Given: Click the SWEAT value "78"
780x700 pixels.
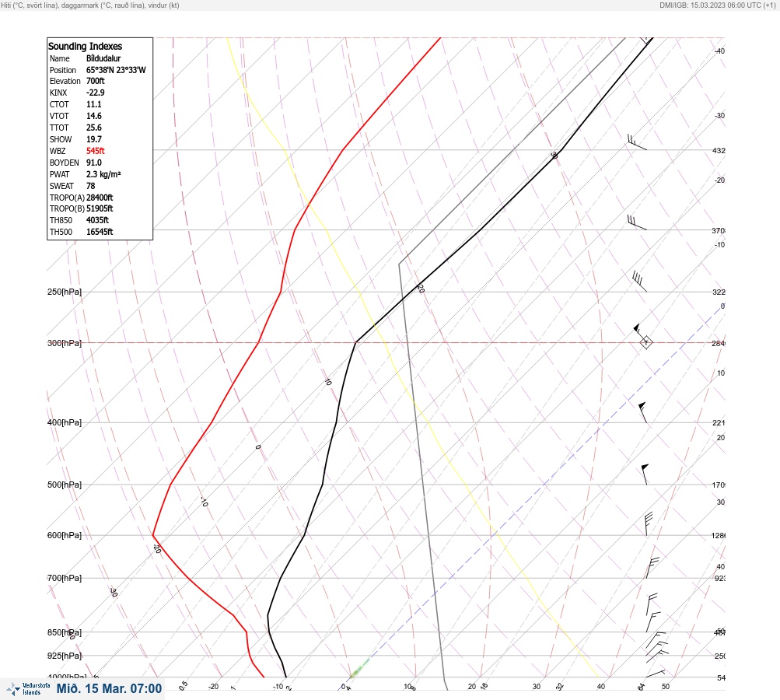Looking at the screenshot, I should pyautogui.click(x=90, y=186).
